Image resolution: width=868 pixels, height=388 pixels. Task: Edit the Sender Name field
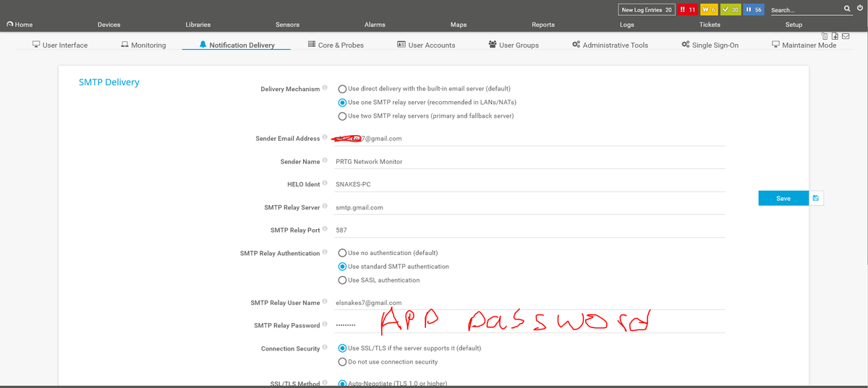(530, 162)
